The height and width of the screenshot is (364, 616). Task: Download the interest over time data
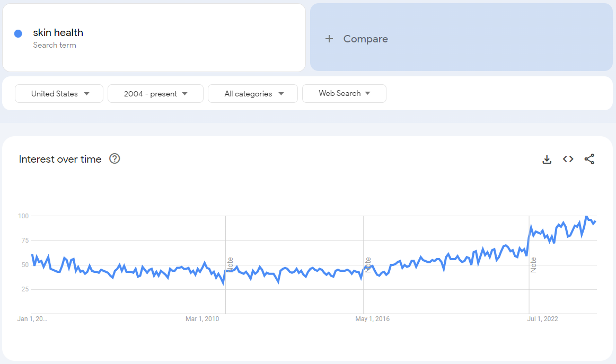(547, 159)
